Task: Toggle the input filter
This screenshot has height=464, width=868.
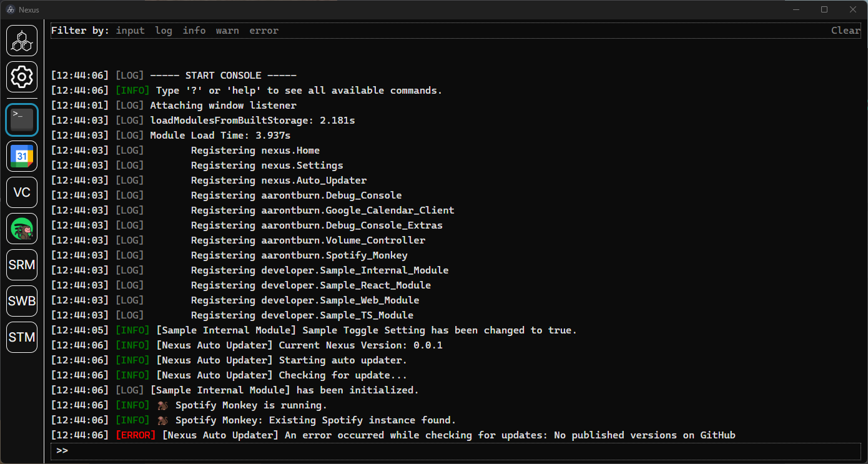Action: click(x=130, y=31)
